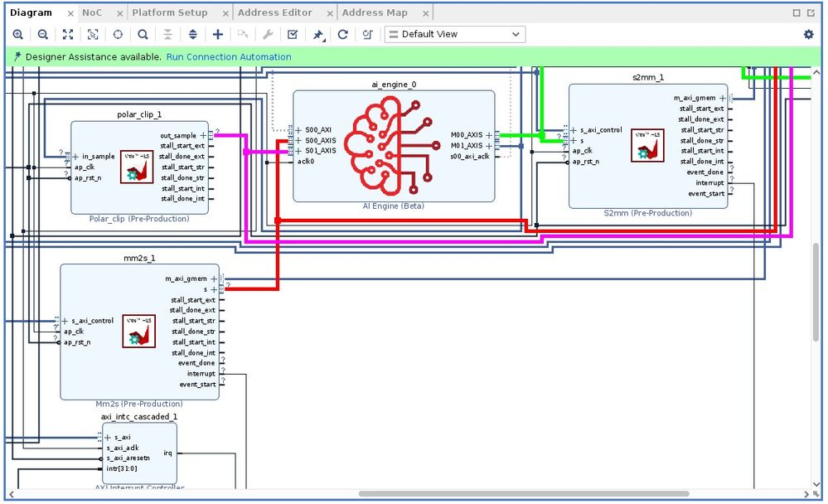The image size is (828, 504).
Task: Switch to the Address Map tab
Action: click(375, 12)
